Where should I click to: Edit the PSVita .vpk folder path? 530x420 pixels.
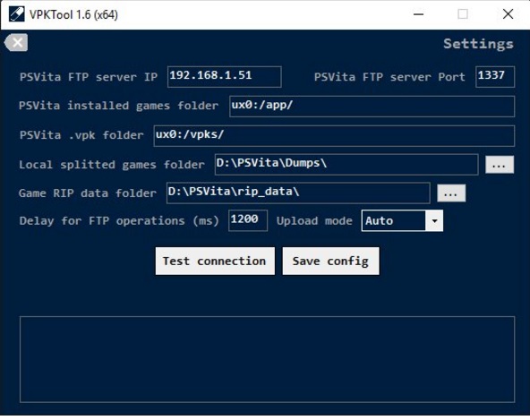click(x=334, y=135)
